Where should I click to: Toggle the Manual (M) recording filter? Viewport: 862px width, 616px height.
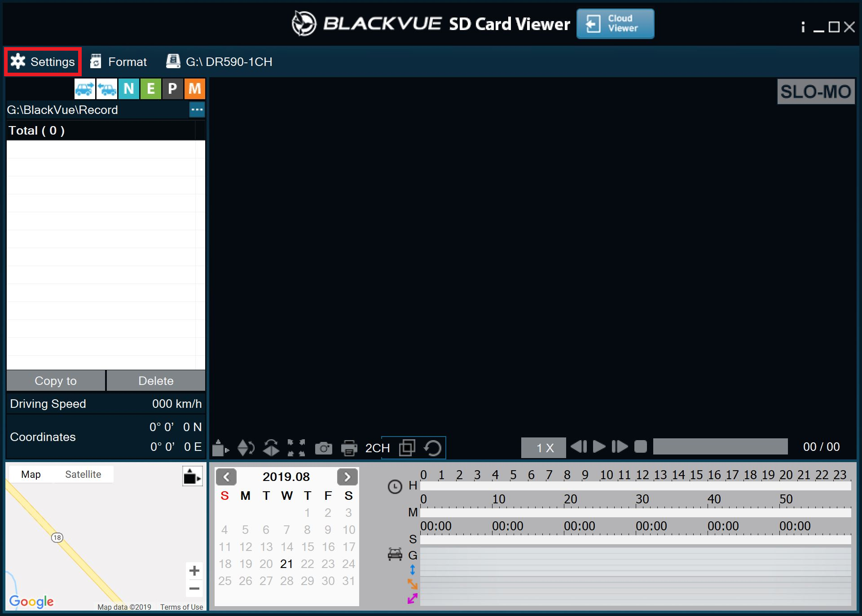[x=194, y=88]
